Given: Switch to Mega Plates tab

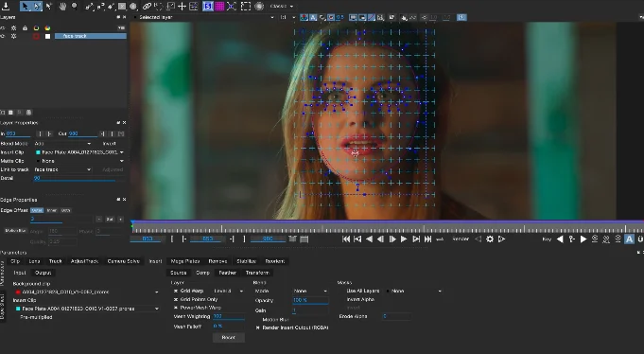Looking at the screenshot, I should point(185,261).
